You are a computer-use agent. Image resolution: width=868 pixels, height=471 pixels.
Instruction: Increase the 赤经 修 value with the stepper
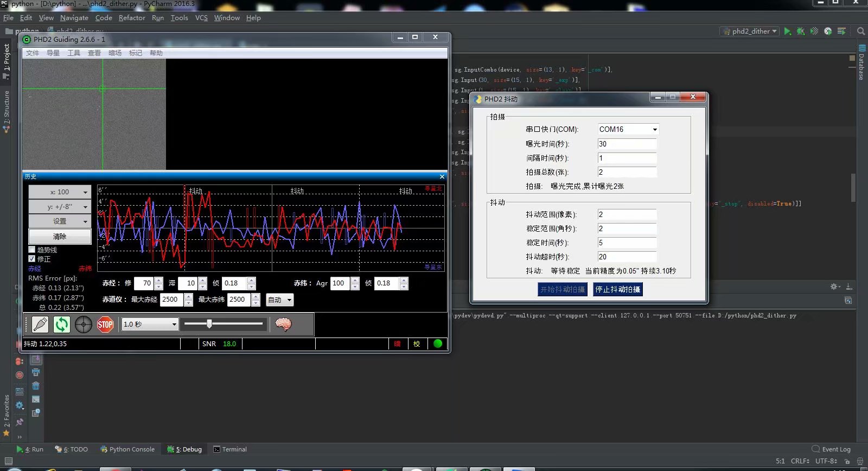pos(159,280)
